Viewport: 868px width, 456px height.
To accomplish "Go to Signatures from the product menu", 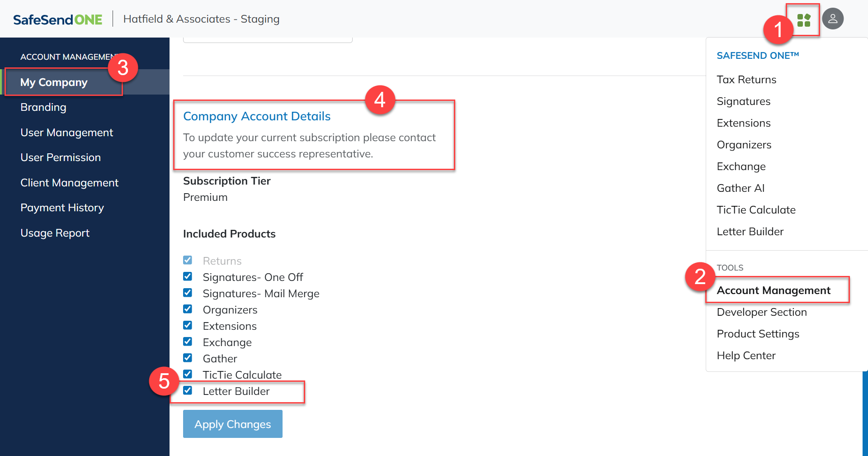I will coord(744,101).
